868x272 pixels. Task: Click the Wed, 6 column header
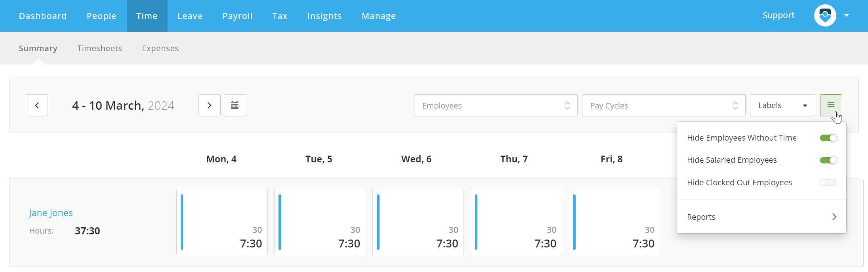point(416,159)
